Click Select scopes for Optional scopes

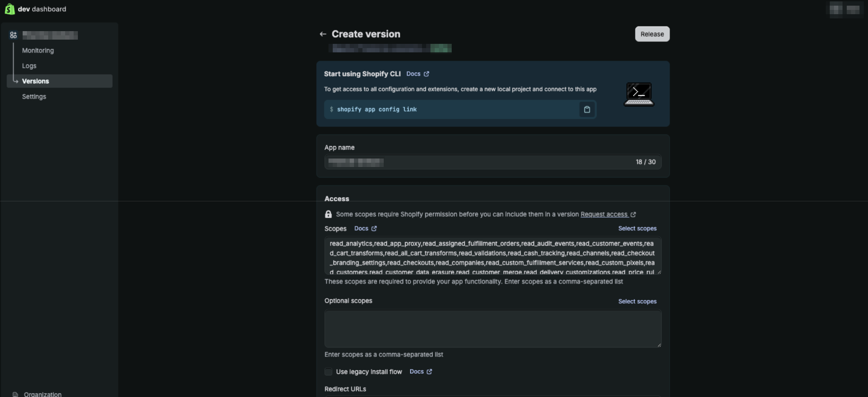(x=637, y=301)
